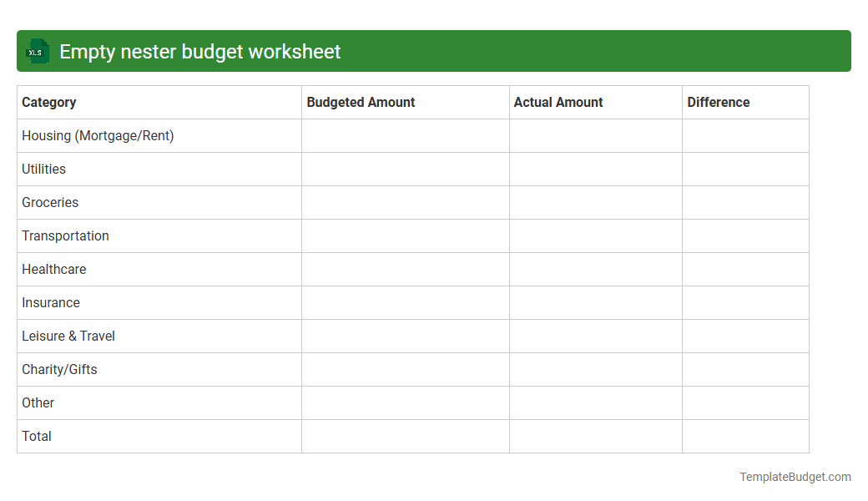Screen dimensions: 868x501
Task: Click the Total row label
Action: pyautogui.click(x=36, y=436)
